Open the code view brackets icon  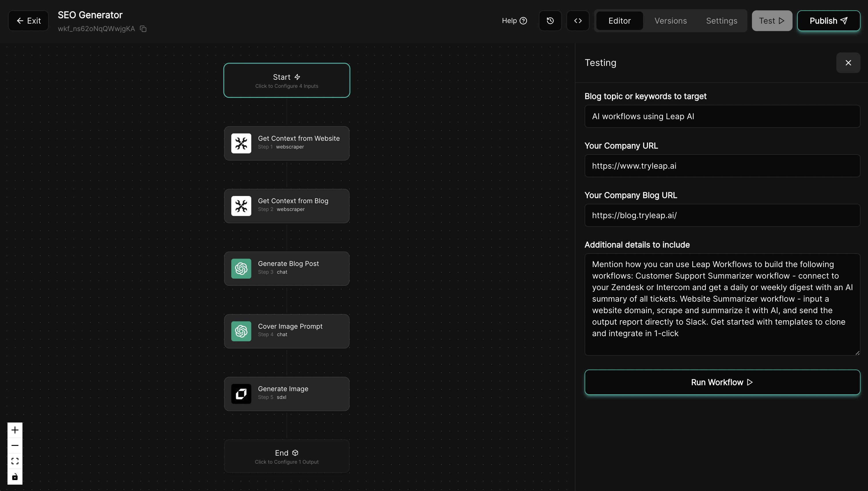click(x=578, y=20)
